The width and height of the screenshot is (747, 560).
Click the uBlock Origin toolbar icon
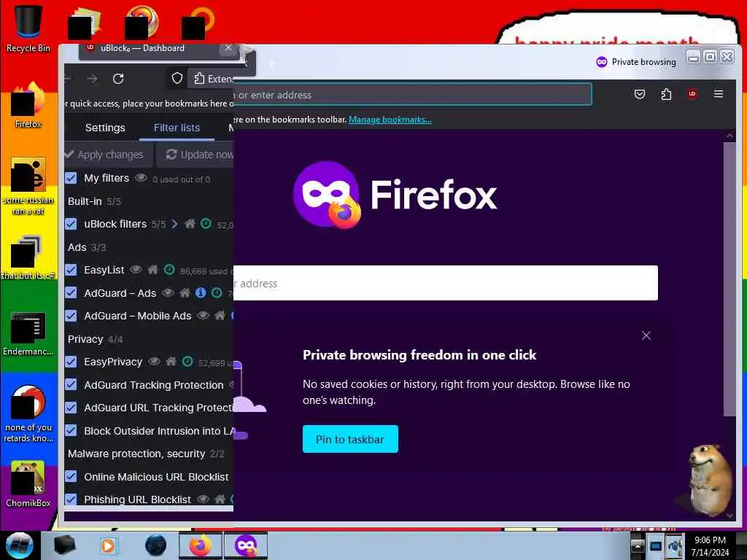coord(692,94)
